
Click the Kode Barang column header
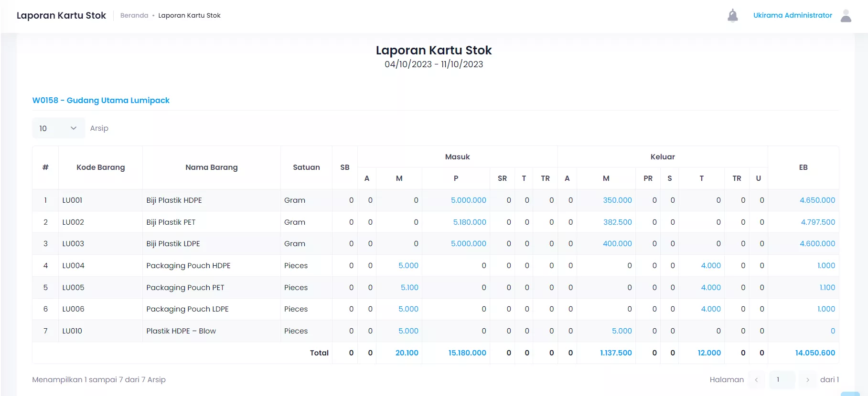pyautogui.click(x=100, y=167)
